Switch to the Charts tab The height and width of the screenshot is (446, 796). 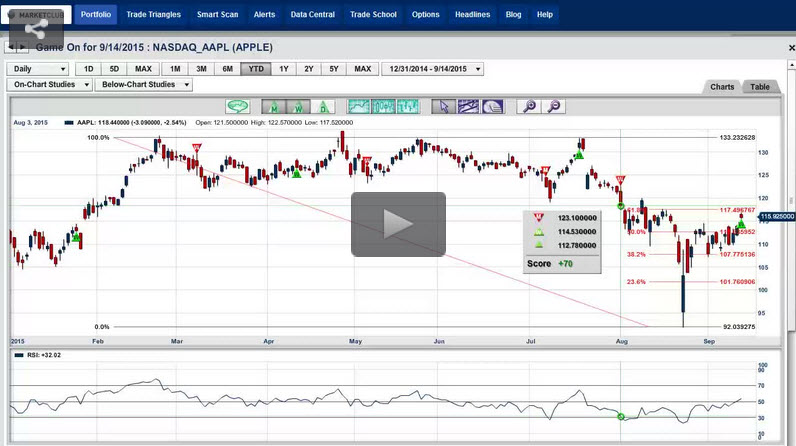coord(722,87)
